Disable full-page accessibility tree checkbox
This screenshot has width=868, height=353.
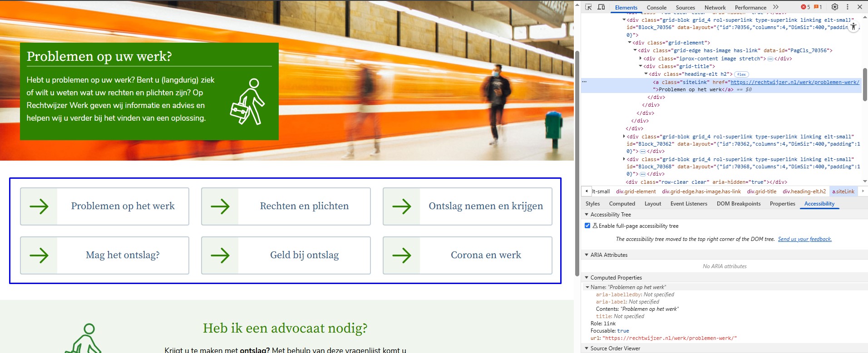point(587,226)
